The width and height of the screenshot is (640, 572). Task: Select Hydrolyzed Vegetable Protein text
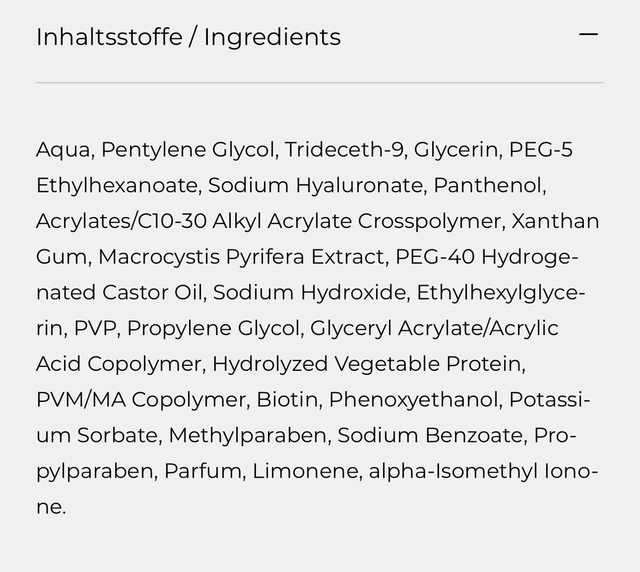tap(367, 364)
